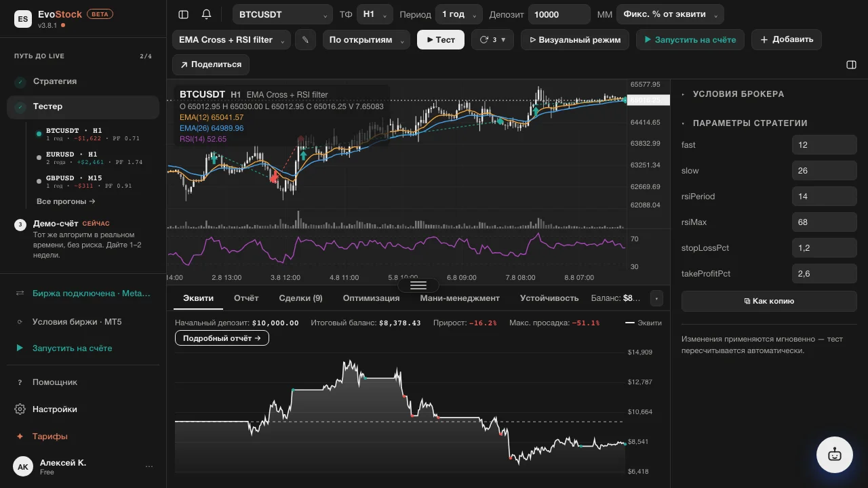Click the Тестер step checkmark icon
The image size is (868, 488).
pos(20,106)
